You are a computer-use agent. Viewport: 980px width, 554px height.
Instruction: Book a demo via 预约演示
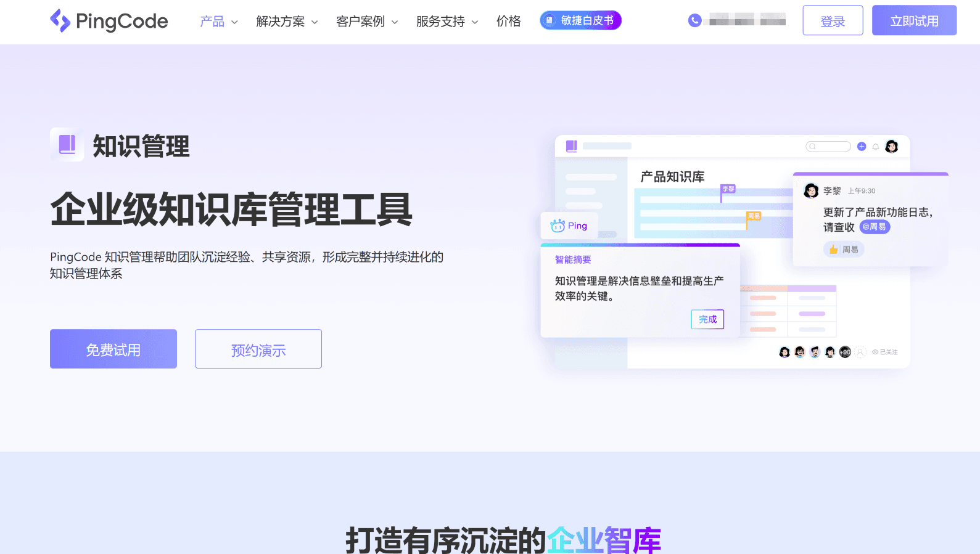pos(258,349)
